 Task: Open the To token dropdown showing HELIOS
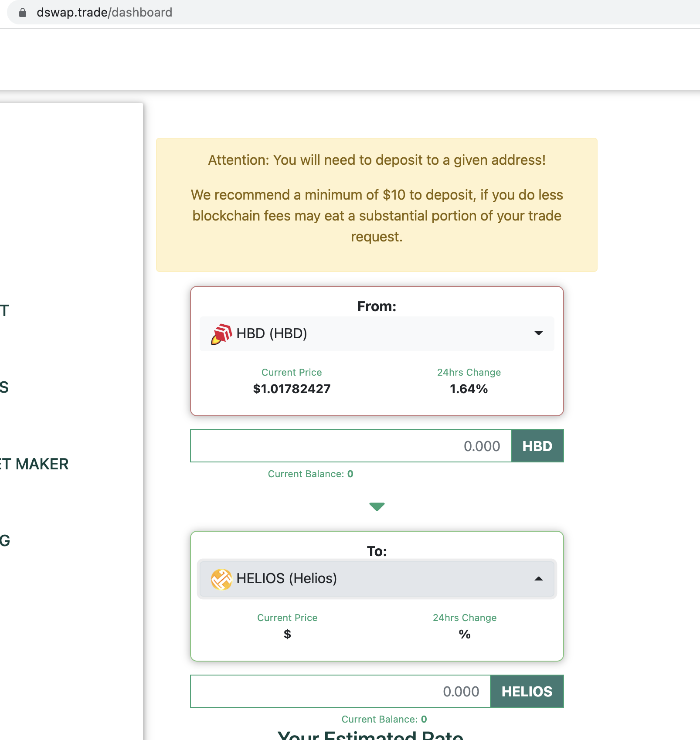377,579
